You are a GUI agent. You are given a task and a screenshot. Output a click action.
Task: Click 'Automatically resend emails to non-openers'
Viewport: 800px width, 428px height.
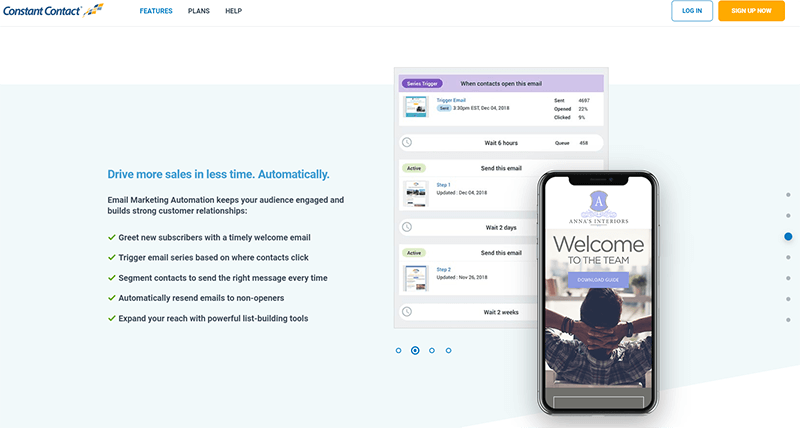coord(201,298)
